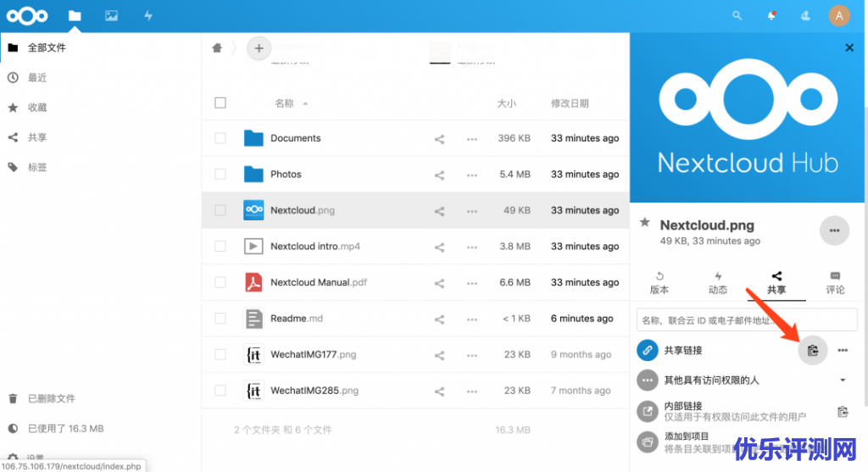868x472 pixels.
Task: Tick the checkbox for Photos folder
Action: 220,175
